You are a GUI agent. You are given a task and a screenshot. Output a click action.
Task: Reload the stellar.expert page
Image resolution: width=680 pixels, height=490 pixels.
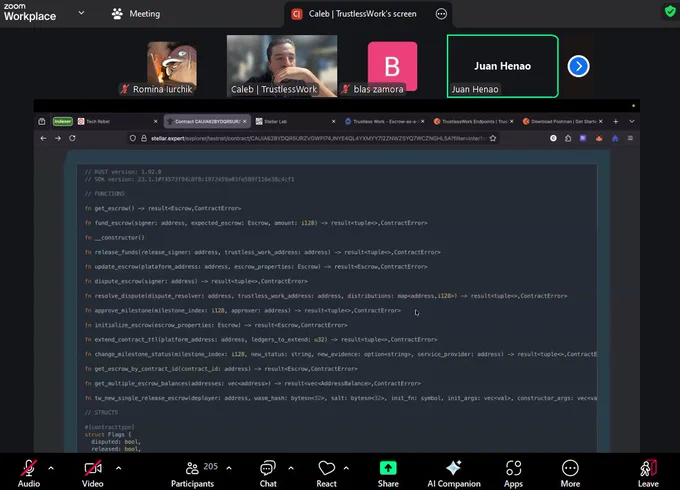[x=72, y=138]
